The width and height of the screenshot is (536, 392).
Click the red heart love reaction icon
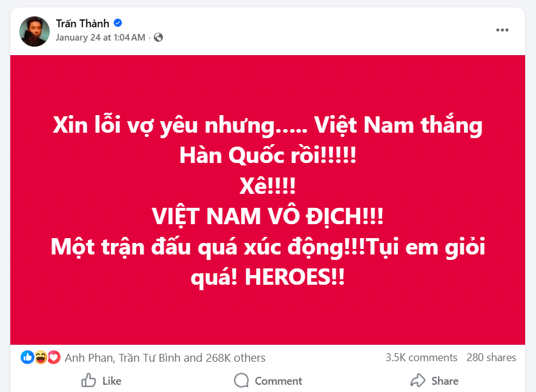click(53, 357)
